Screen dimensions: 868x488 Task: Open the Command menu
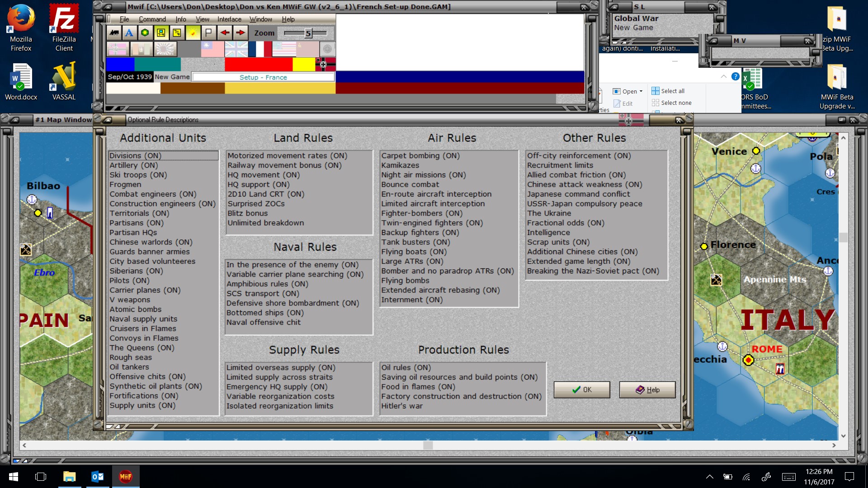(x=152, y=19)
